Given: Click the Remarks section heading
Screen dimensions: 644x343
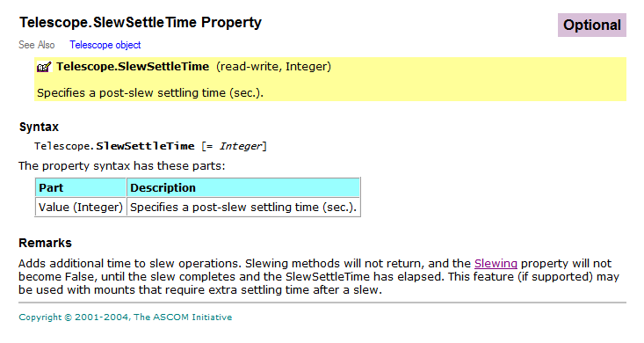Looking at the screenshot, I should pos(45,243).
